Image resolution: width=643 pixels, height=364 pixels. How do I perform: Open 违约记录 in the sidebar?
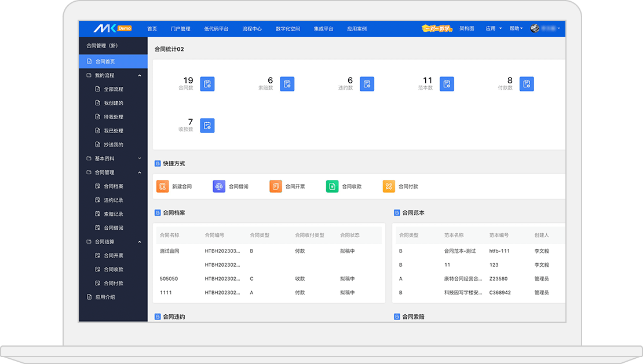[x=114, y=200]
